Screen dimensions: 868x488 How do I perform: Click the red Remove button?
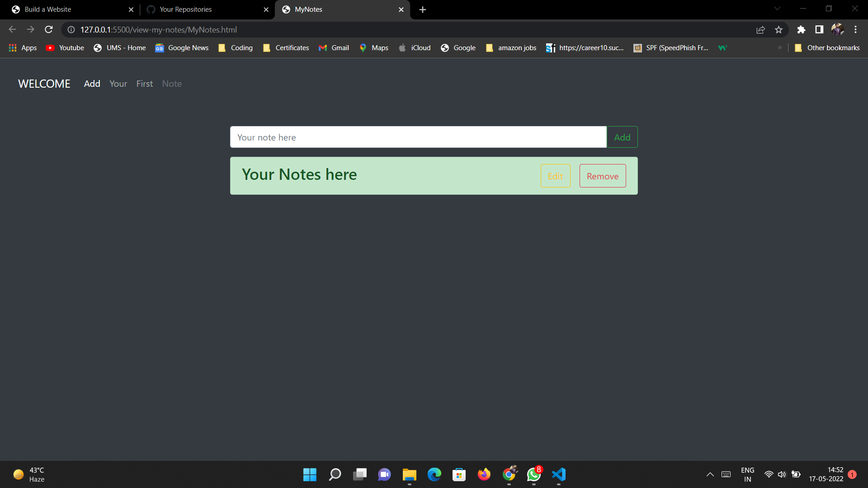603,176
